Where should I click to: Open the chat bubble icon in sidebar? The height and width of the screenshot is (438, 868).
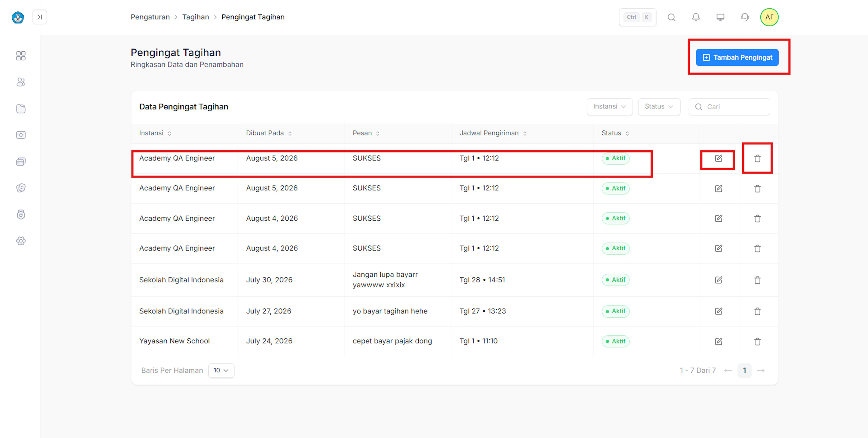[21, 188]
